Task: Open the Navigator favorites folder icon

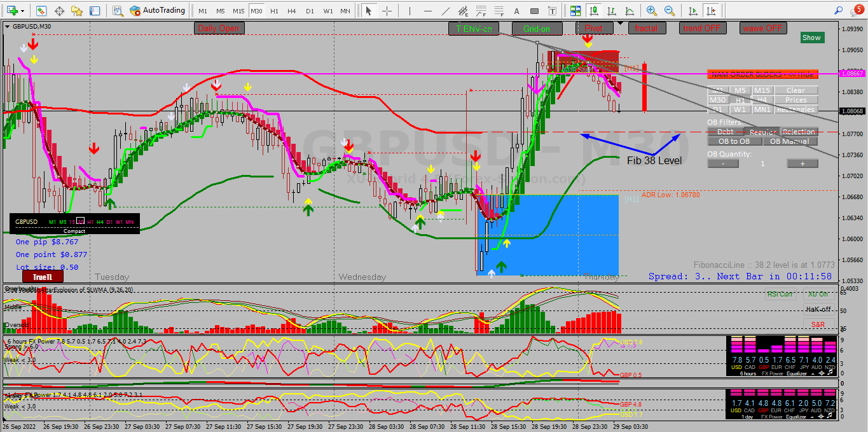Action: click(x=77, y=11)
